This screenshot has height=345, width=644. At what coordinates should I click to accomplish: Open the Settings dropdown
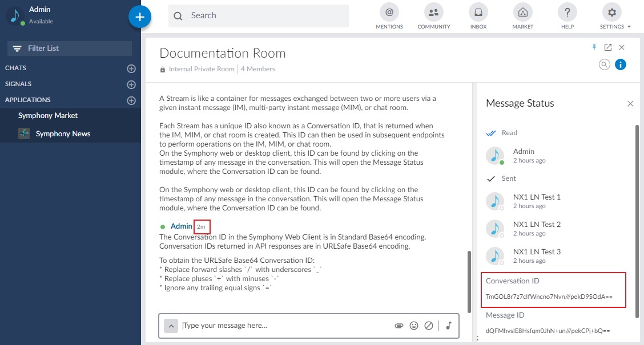pos(613,13)
